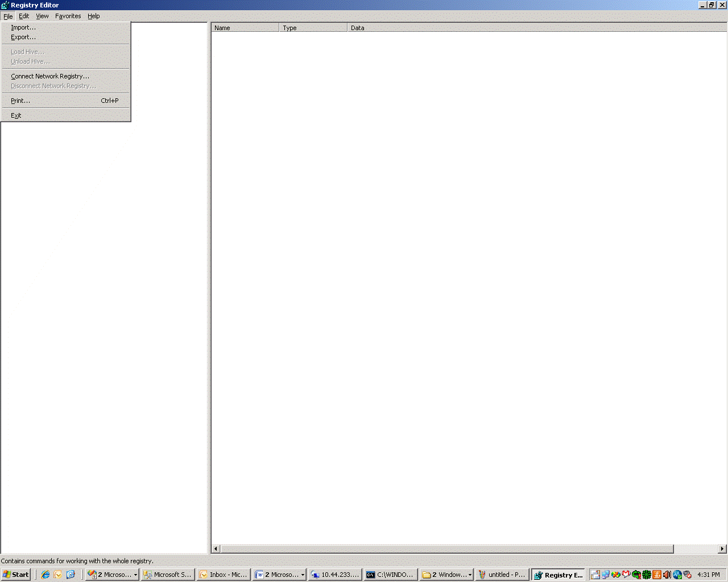The width and height of the screenshot is (728, 582).
Task: Select Print... in the File menu
Action: pos(66,101)
